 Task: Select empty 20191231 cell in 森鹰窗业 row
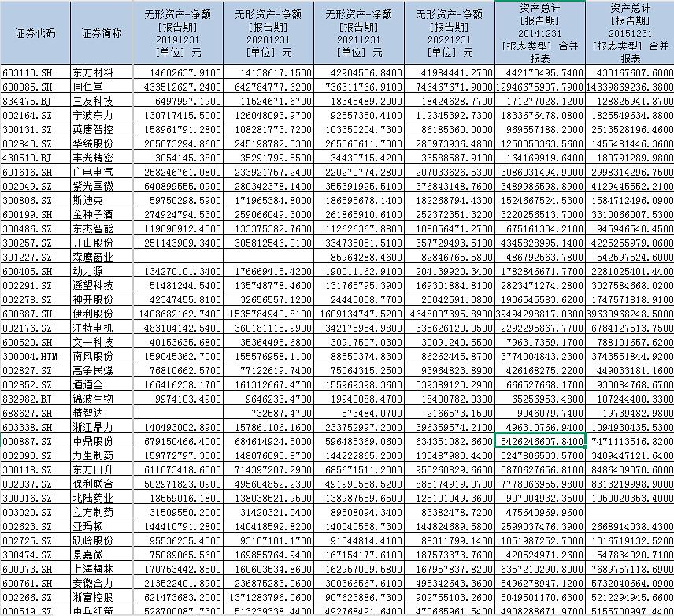coord(178,257)
